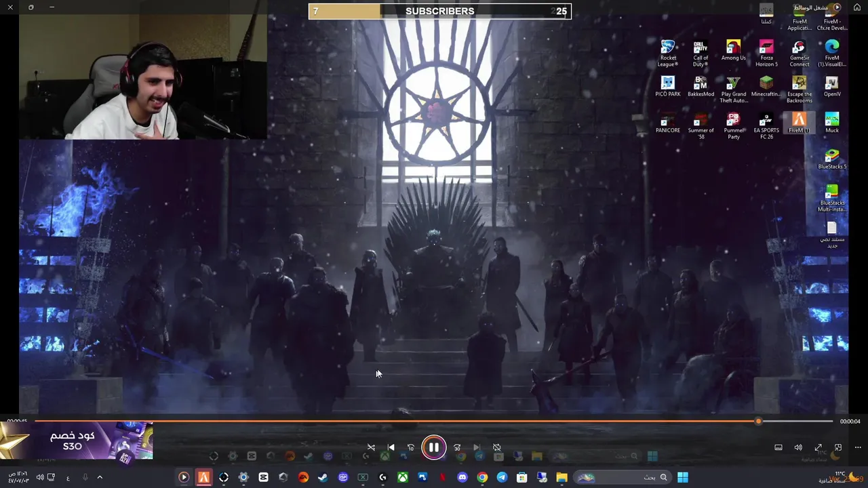This screenshot has height=488, width=868.
Task: Skip forward 30 seconds
Action: 456,447
